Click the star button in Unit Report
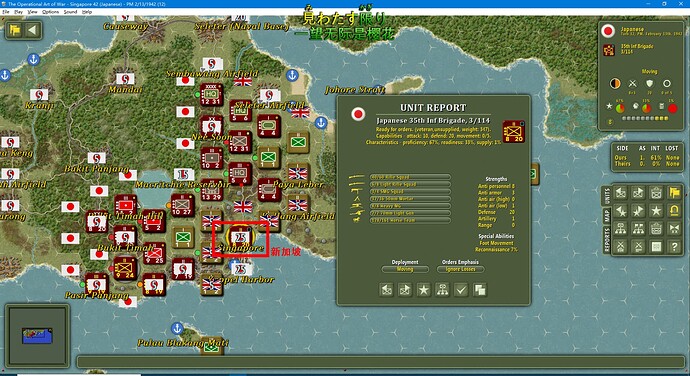 [424, 290]
